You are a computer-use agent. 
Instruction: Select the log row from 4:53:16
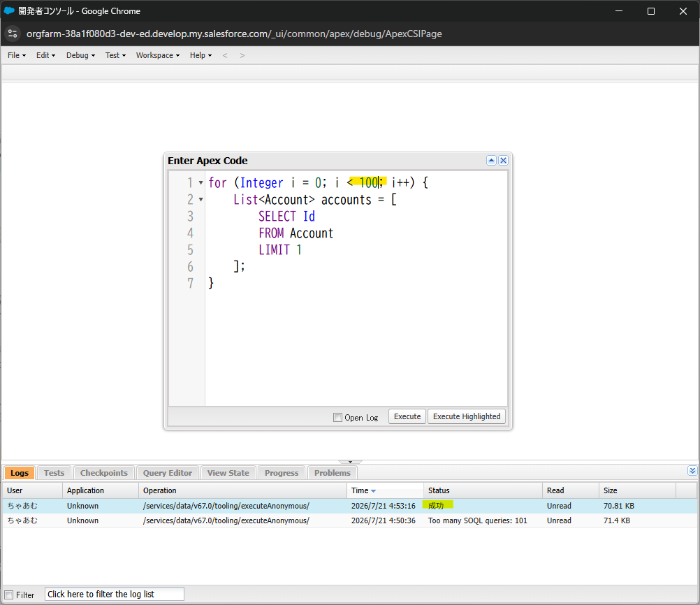(x=349, y=506)
